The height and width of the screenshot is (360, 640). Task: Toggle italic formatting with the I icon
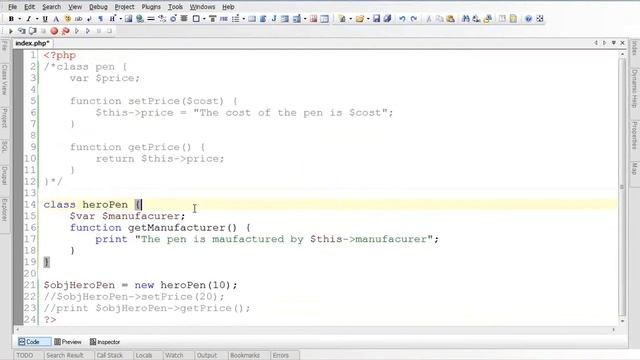point(28,19)
